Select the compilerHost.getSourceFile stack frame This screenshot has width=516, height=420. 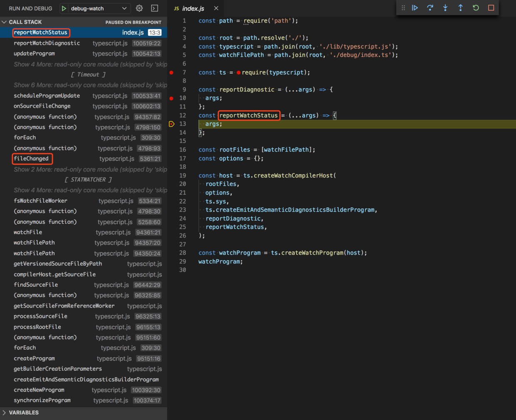point(83,274)
